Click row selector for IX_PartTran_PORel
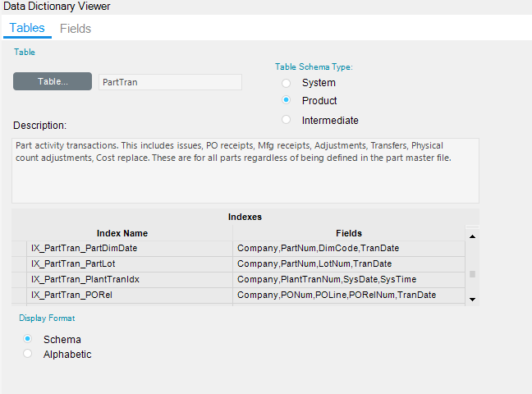The image size is (532, 394). point(20,295)
